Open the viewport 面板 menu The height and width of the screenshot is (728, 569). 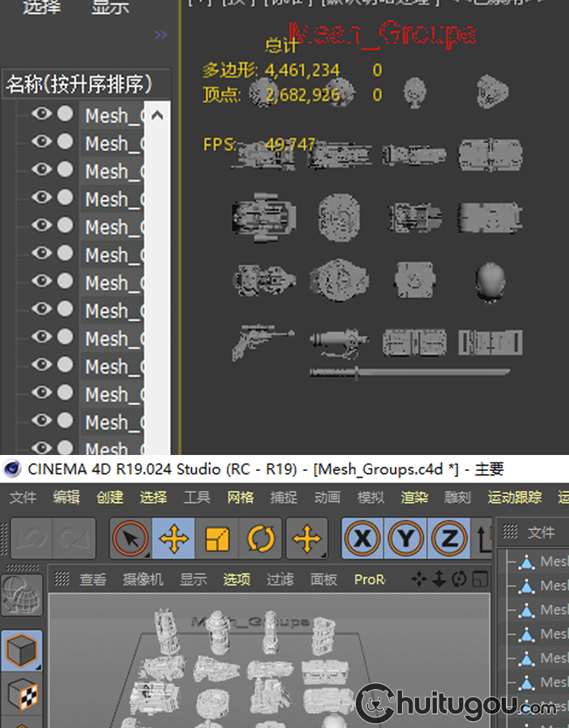324,579
